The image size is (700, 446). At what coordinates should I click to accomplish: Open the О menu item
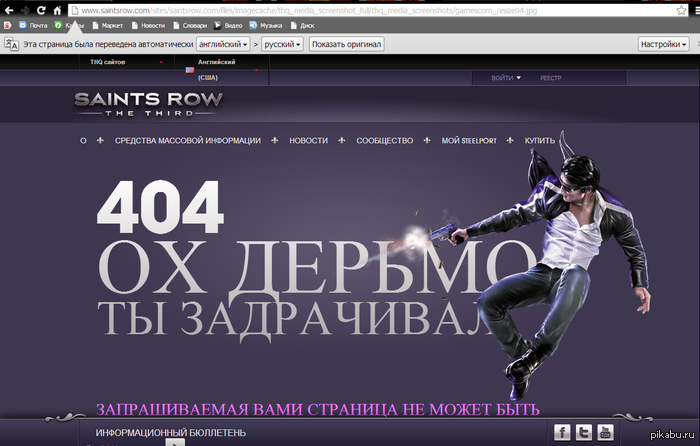[83, 141]
